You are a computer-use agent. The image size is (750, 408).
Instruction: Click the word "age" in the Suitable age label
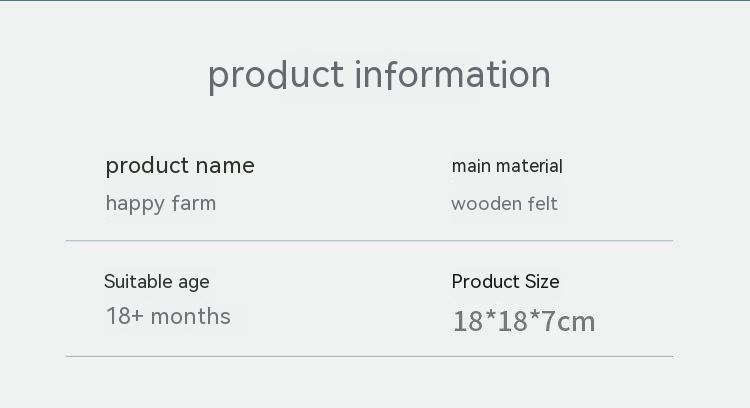coord(194,283)
